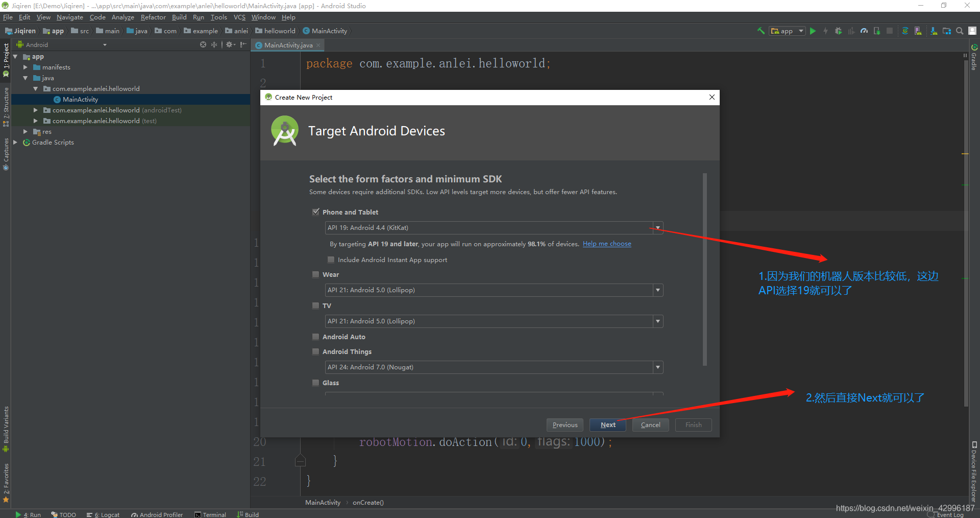Screen dimensions: 980x518
Task: Open the File menu
Action: coord(8,17)
